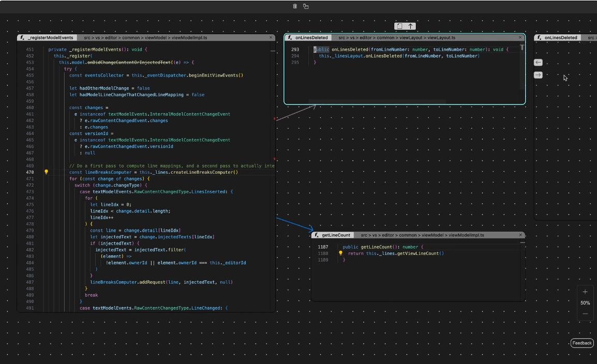Select the onLinesDeleted tab of the highlighted card
Image resolution: width=597 pixels, height=364 pixels.
tap(308, 38)
